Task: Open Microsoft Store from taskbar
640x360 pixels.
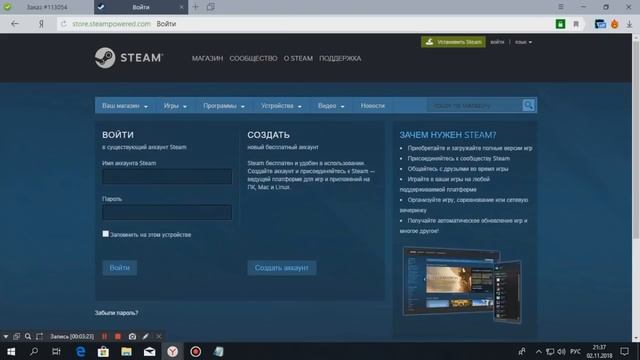Action: pyautogui.click(x=103, y=351)
